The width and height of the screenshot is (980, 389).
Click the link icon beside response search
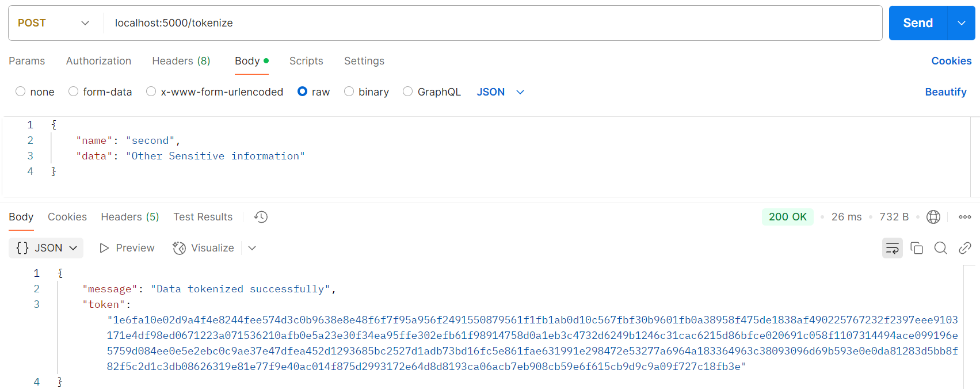click(965, 248)
